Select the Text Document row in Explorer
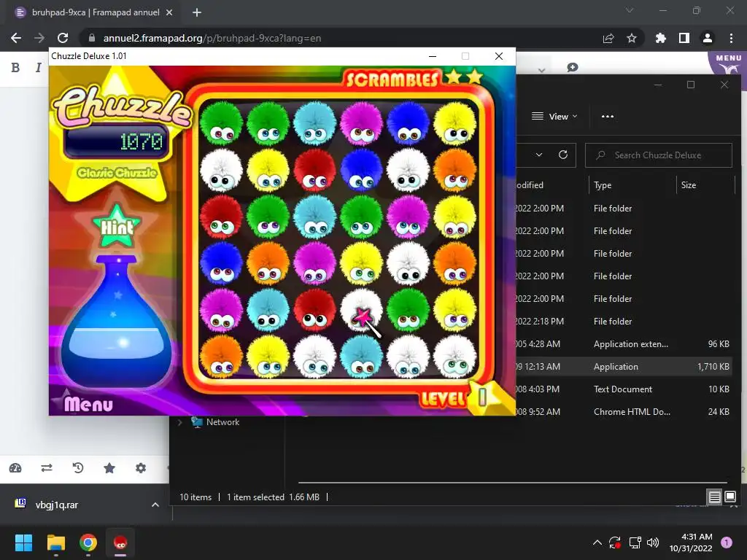The image size is (747, 560). (624, 389)
